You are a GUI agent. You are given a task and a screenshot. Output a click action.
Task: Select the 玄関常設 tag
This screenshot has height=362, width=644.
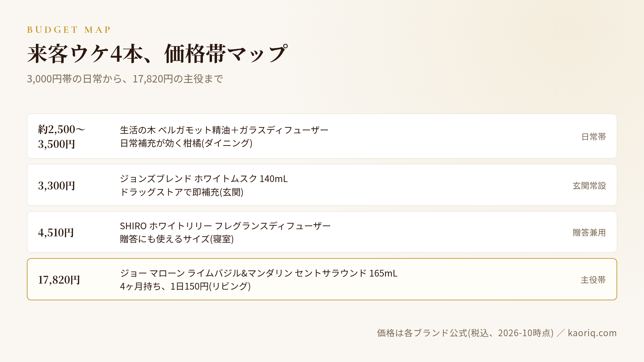(x=589, y=186)
